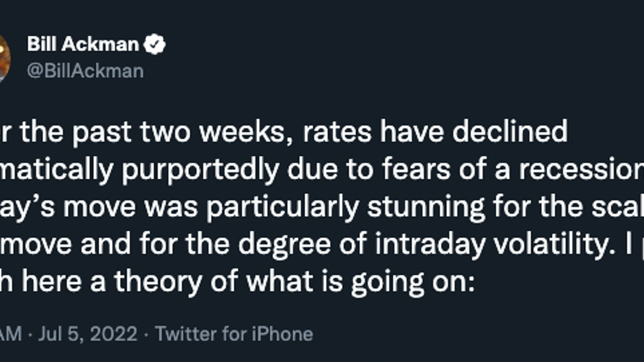Click the AM timestamp text
The height and width of the screenshot is (362, 644).
[11, 334]
